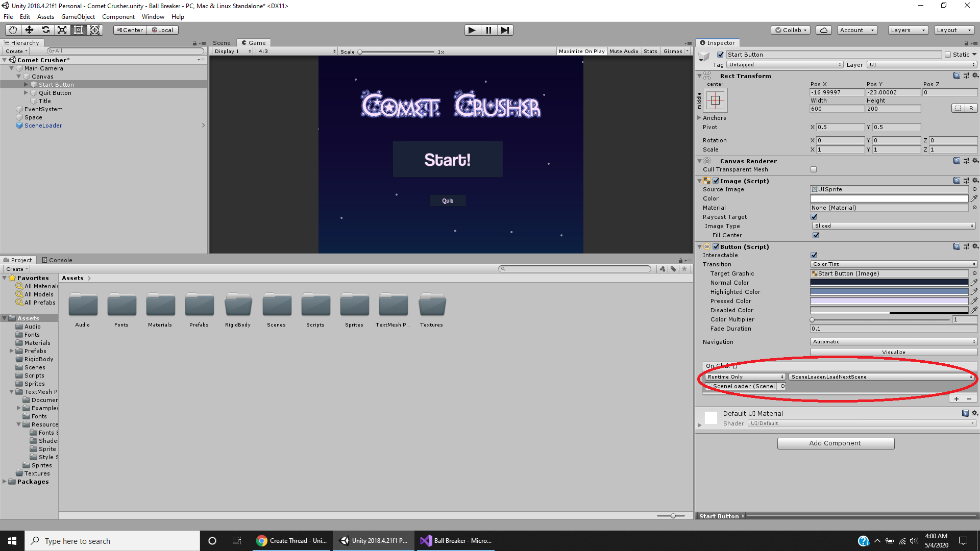980x551 pixels.
Task: Switch to the Console tab
Action: (57, 260)
